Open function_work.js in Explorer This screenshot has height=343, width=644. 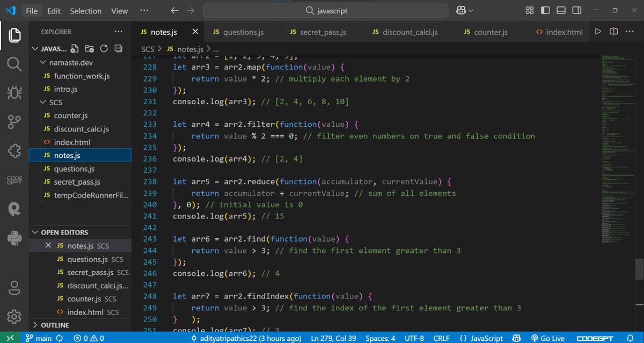click(x=82, y=76)
